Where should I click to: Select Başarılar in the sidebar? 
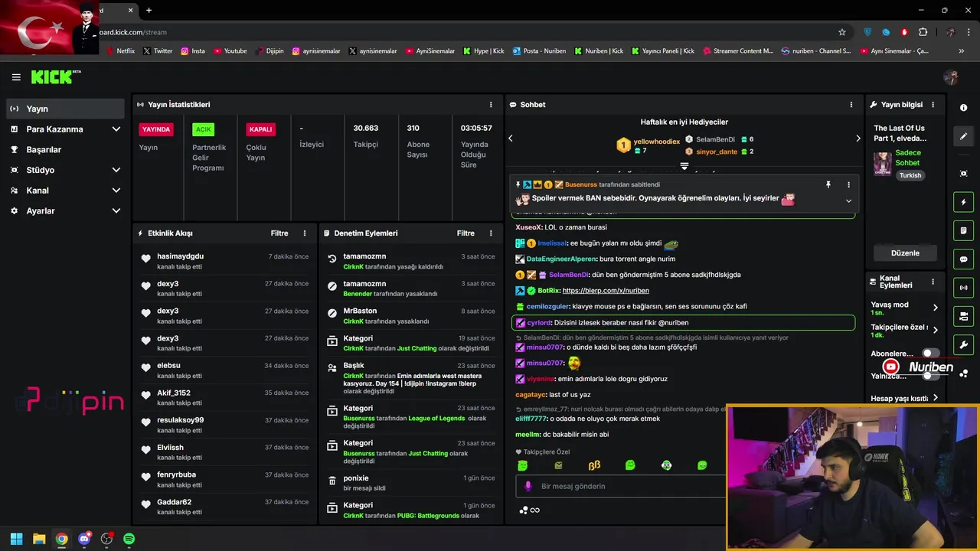pos(65,150)
